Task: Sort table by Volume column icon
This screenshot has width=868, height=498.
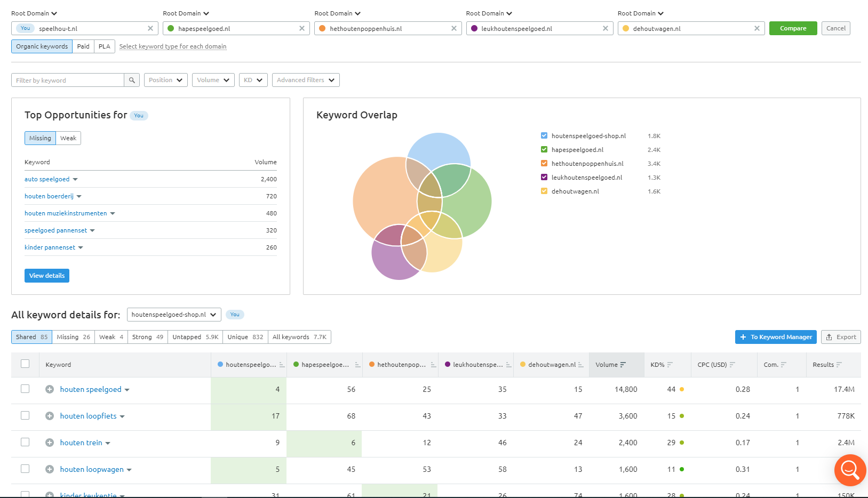Action: [x=623, y=365]
